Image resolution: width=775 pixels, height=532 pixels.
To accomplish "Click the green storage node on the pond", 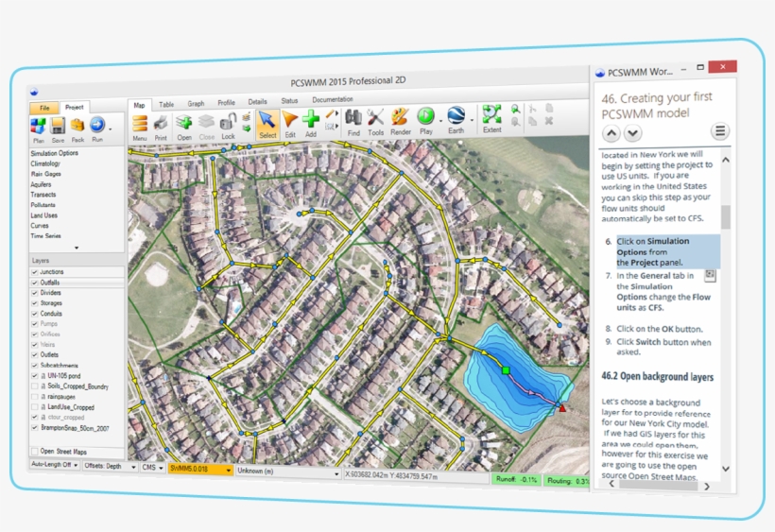I will 505,370.
